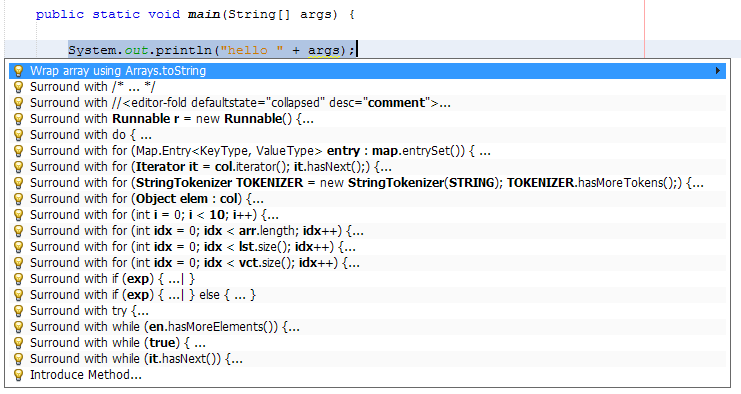The width and height of the screenshot is (741, 394).
Task: Click the lightbulb icon for the Runnable surround hint
Action: click(18, 119)
